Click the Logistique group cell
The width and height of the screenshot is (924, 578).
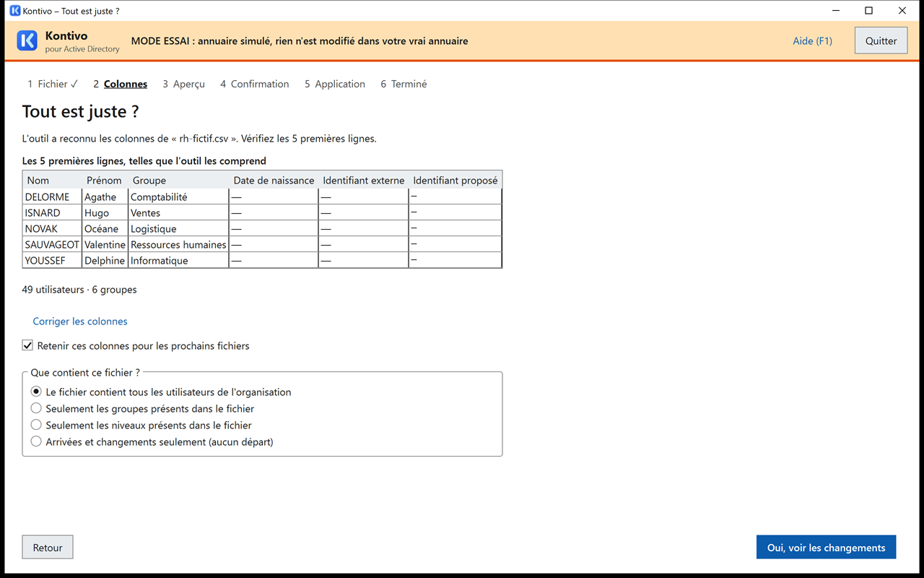pyautogui.click(x=178, y=228)
